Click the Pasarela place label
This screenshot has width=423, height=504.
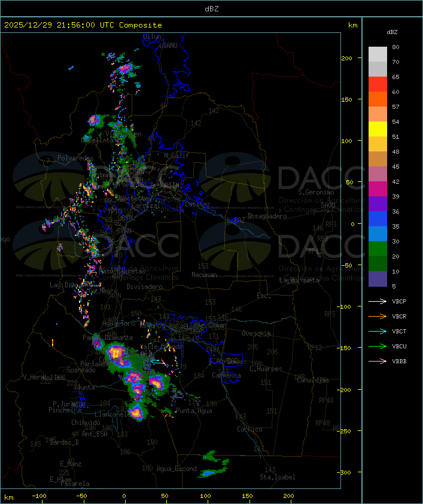[75, 484]
